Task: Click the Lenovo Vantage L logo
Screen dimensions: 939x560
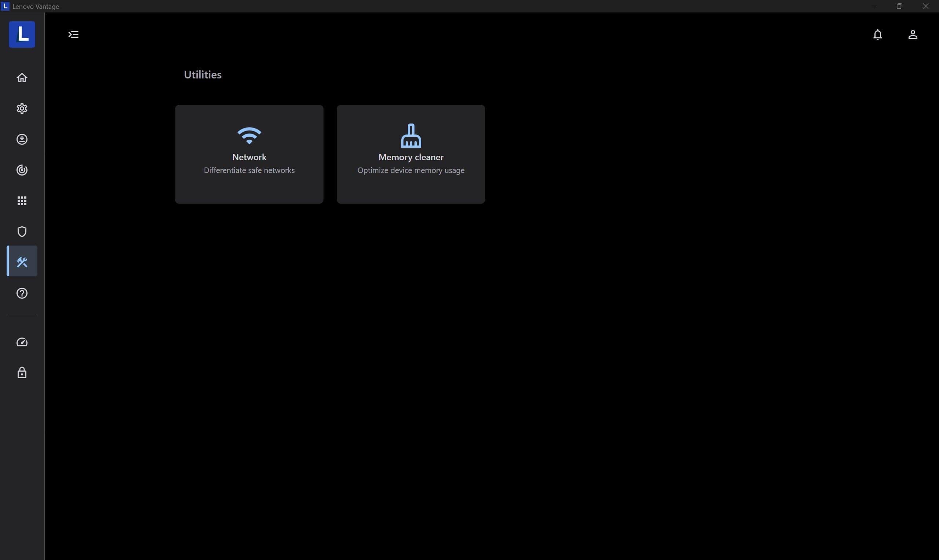Action: coord(22,34)
